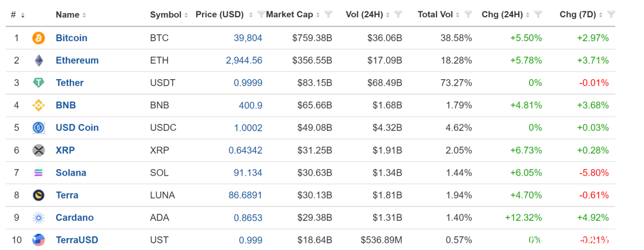Click Solana price 91.134
Screen dimensions: 644x250
pos(248,173)
